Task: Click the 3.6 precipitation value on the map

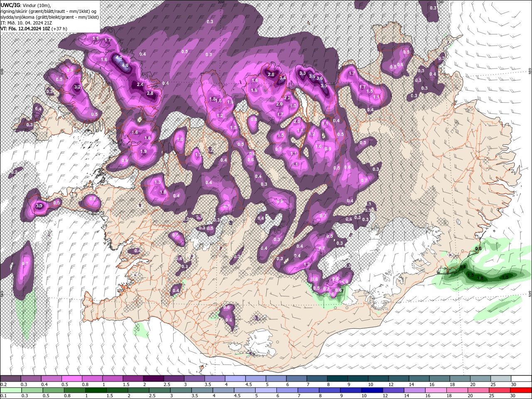Action: [x=320, y=78]
